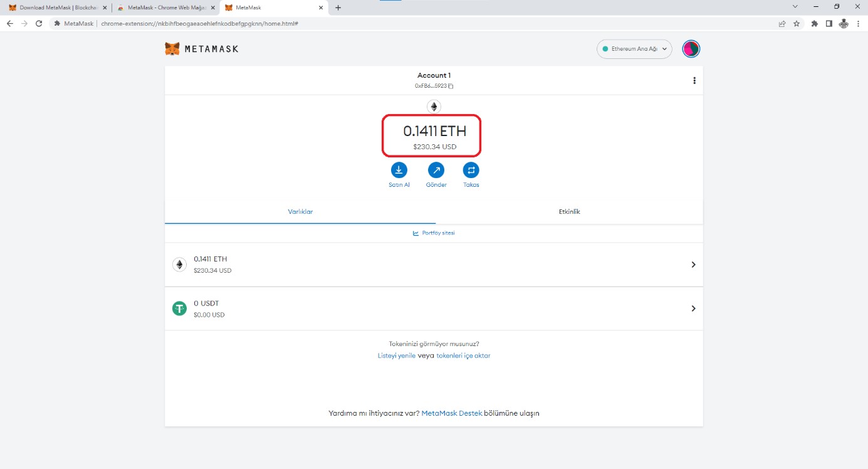This screenshot has height=469, width=868.
Task: Open the Chrome extensions puzzle icon
Action: click(x=814, y=23)
